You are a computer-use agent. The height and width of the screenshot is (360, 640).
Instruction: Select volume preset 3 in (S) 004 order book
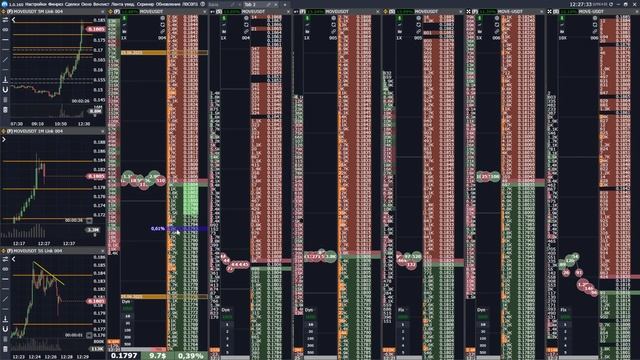point(227,338)
